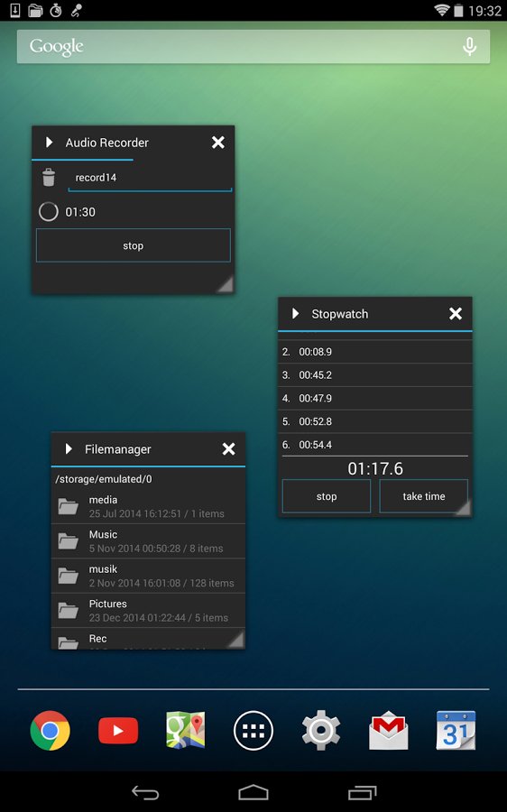Open Settings gear app
Viewport: 507px width, 812px height.
pos(320,730)
